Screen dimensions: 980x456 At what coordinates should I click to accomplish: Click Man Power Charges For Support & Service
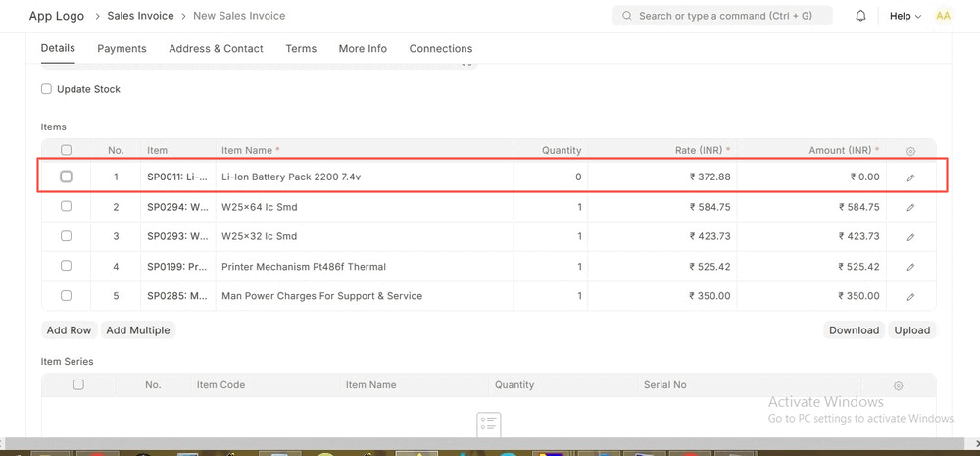pos(321,296)
